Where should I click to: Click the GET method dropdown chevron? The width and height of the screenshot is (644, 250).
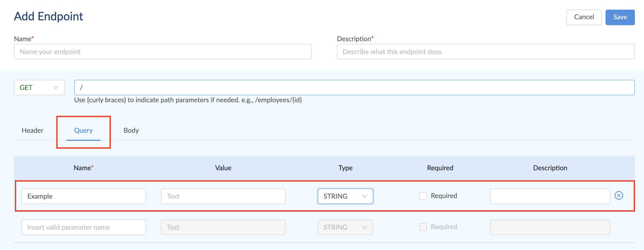coord(55,88)
